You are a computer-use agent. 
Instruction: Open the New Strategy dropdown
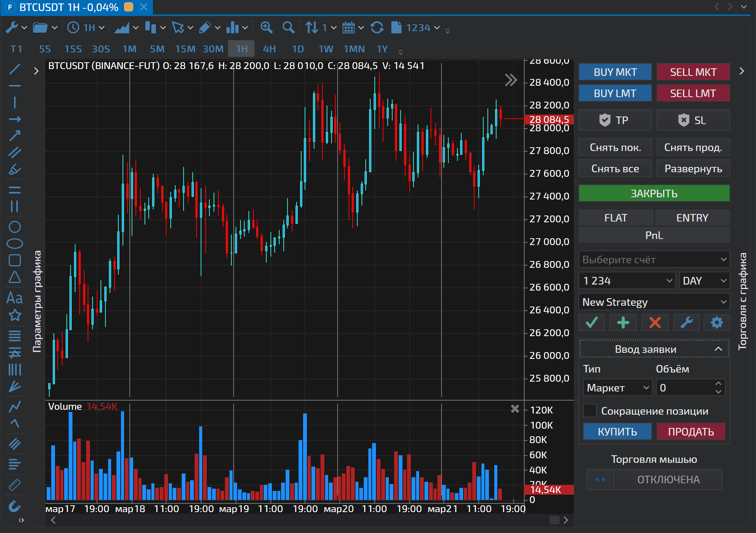654,302
